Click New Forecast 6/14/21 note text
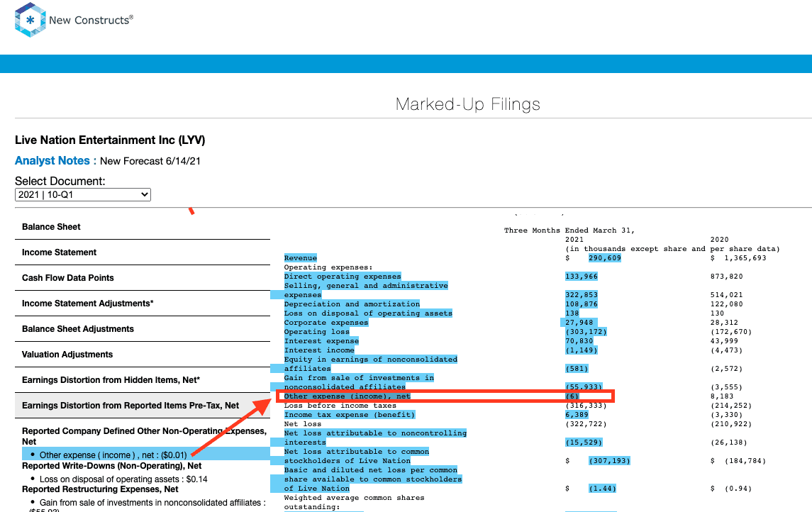 [x=150, y=161]
